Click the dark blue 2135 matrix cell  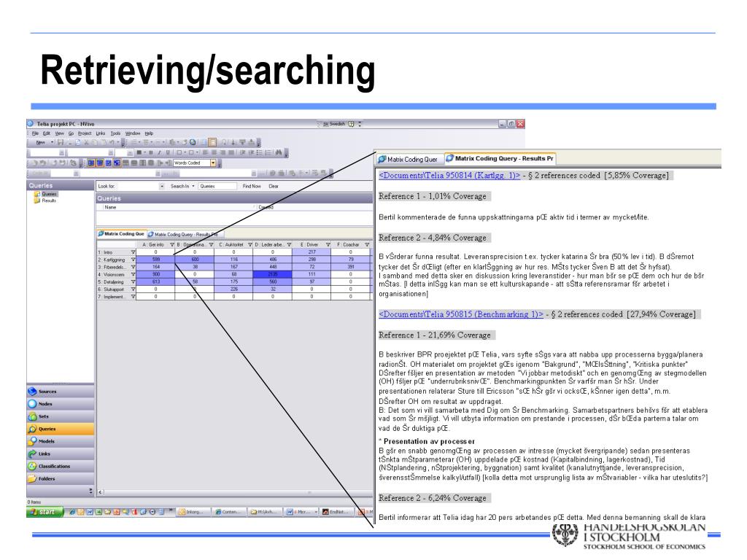point(273,274)
